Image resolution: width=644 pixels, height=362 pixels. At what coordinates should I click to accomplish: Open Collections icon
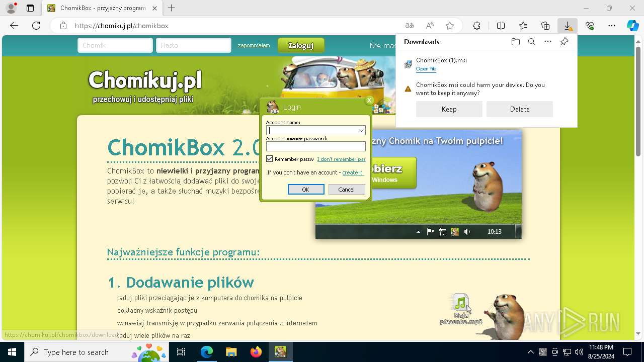coord(545,26)
